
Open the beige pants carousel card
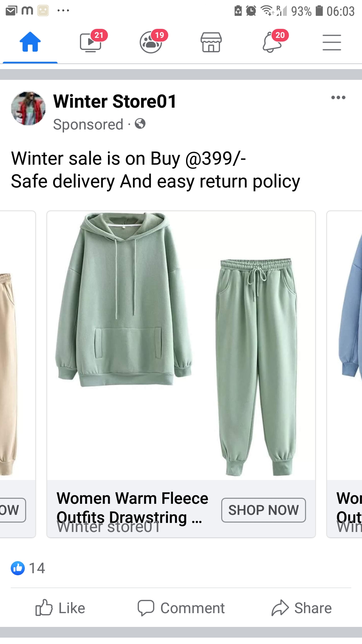tap(17, 374)
